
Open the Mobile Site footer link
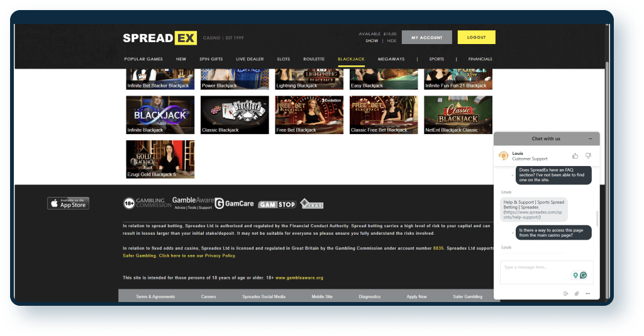pos(322,296)
